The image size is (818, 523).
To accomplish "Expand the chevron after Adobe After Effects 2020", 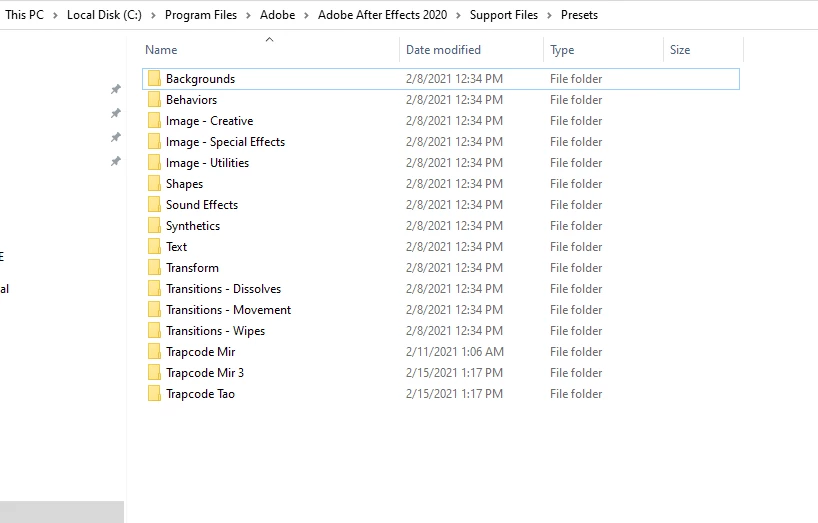I will [x=459, y=15].
